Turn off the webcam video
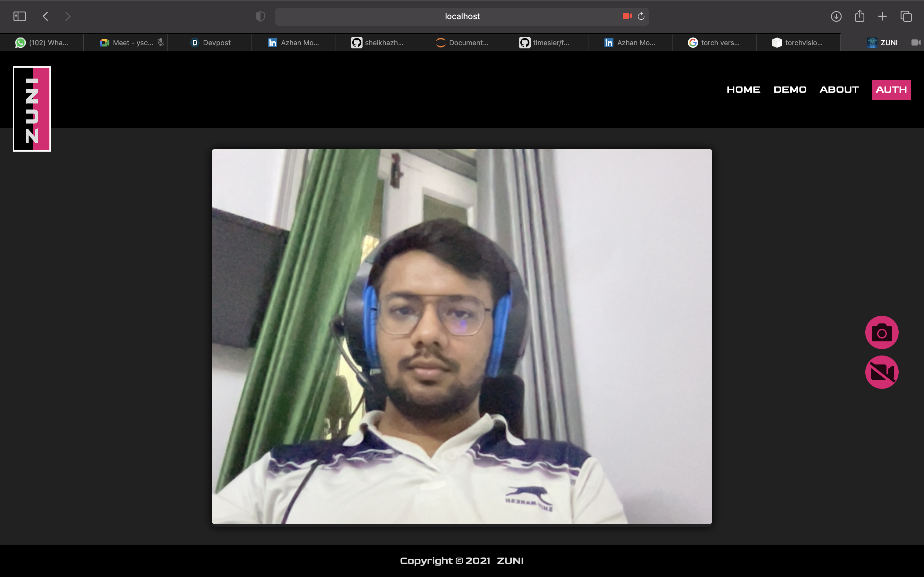This screenshot has height=577, width=924. coord(881,372)
